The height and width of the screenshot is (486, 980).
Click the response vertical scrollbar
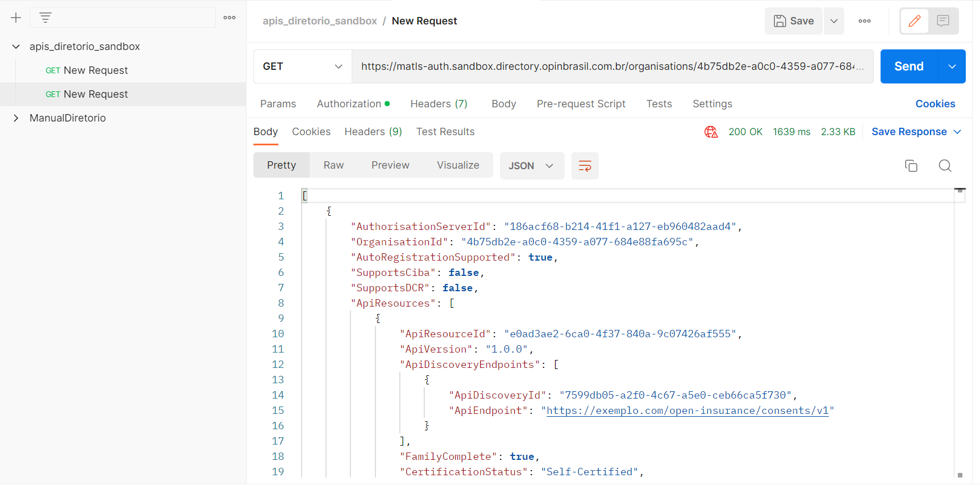(x=960, y=332)
